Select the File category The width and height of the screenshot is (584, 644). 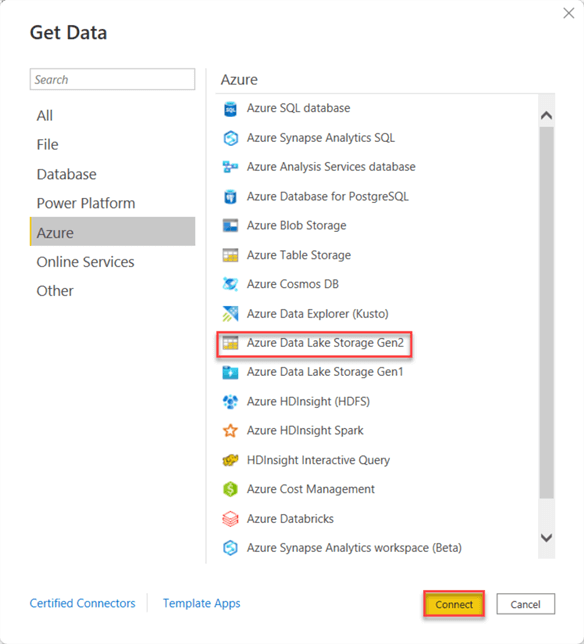point(113,145)
